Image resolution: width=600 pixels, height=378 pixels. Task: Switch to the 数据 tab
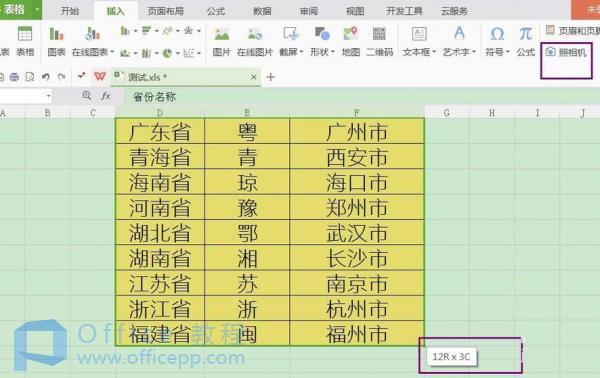coord(262,11)
